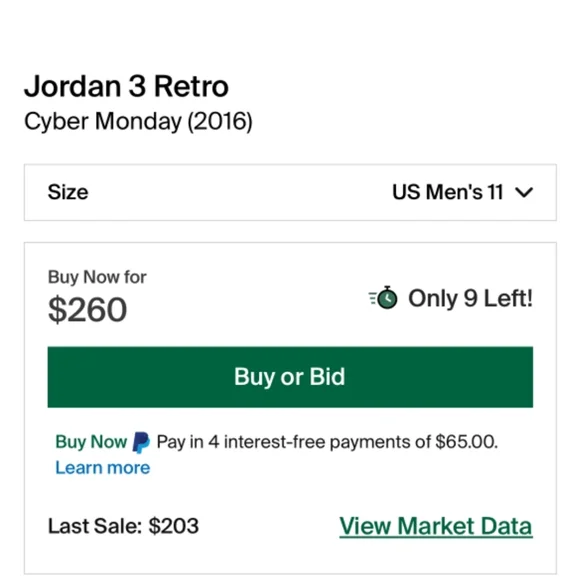Click the Buy Now for label
The width and height of the screenshot is (580, 580).
(97, 277)
